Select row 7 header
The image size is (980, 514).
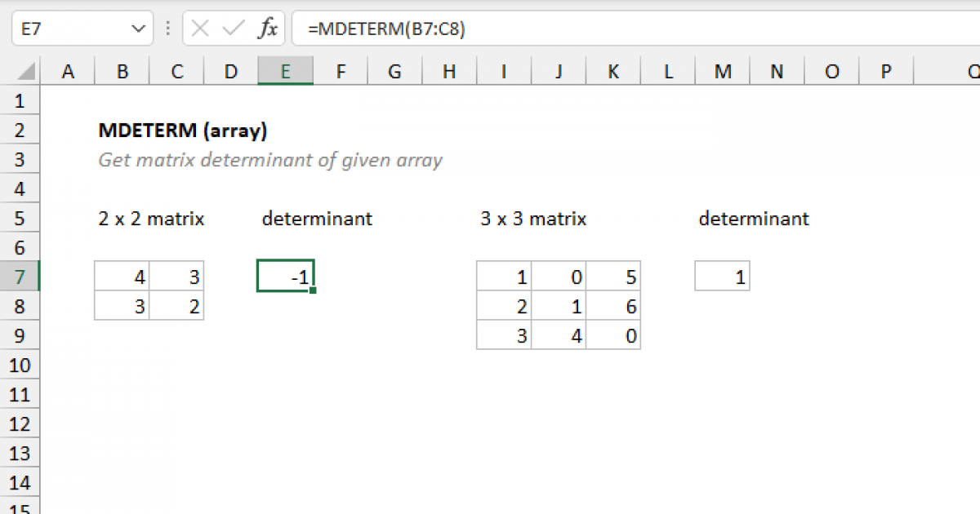click(x=20, y=276)
